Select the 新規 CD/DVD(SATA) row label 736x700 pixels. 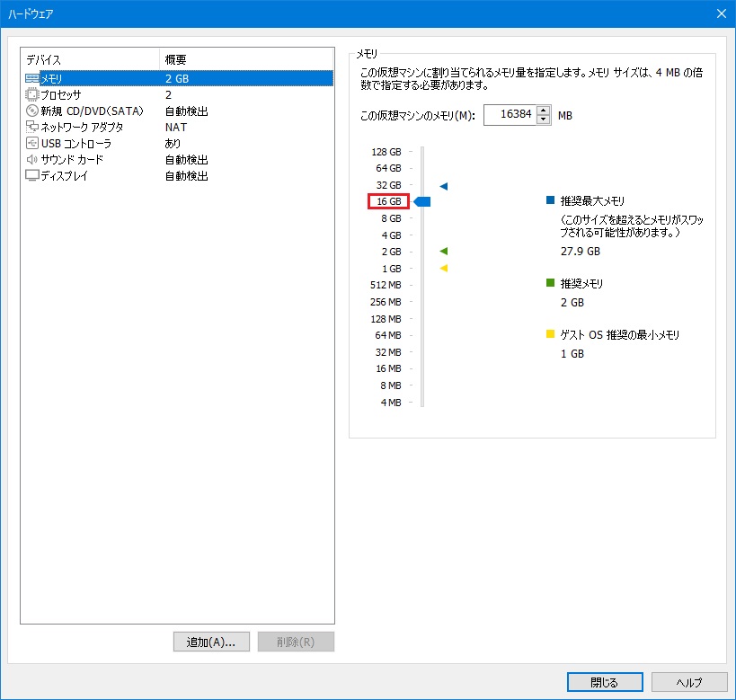coord(92,111)
